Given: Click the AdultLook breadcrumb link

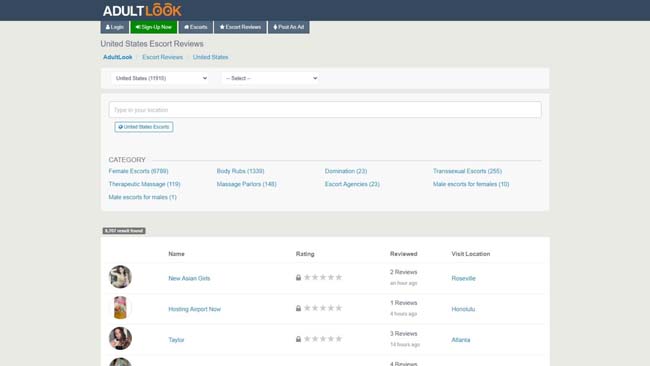Looking at the screenshot, I should point(118,57).
